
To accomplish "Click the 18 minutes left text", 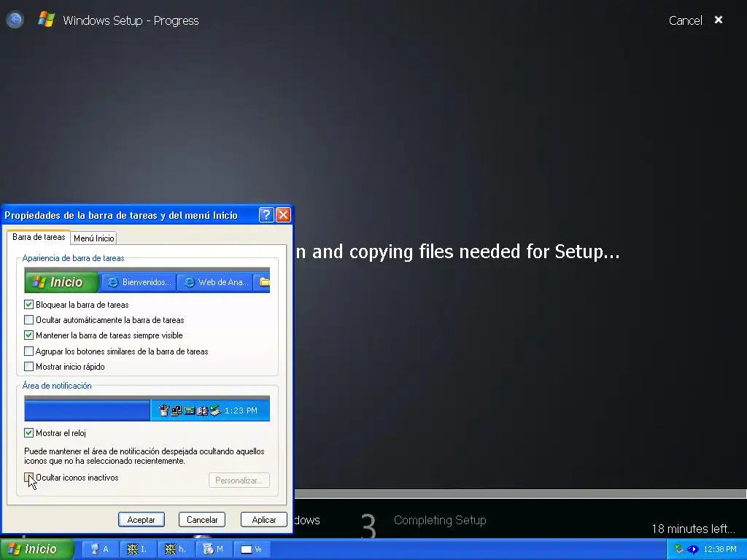I will point(693,529).
